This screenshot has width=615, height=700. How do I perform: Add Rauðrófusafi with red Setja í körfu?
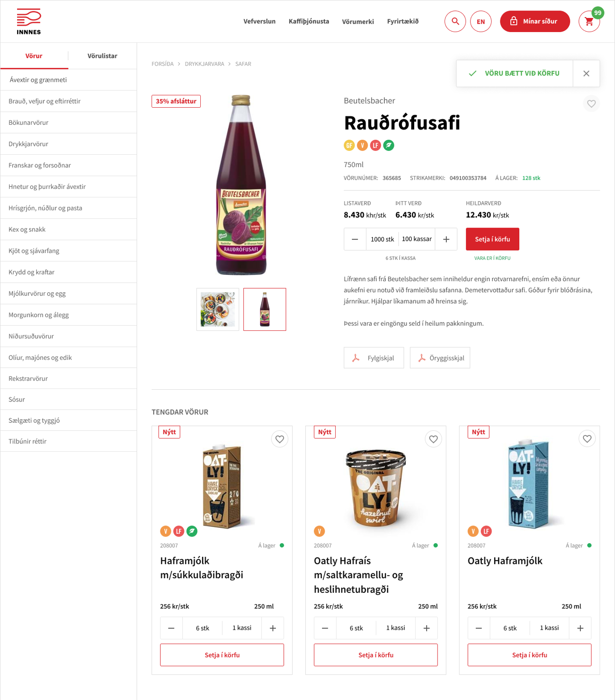pyautogui.click(x=492, y=239)
